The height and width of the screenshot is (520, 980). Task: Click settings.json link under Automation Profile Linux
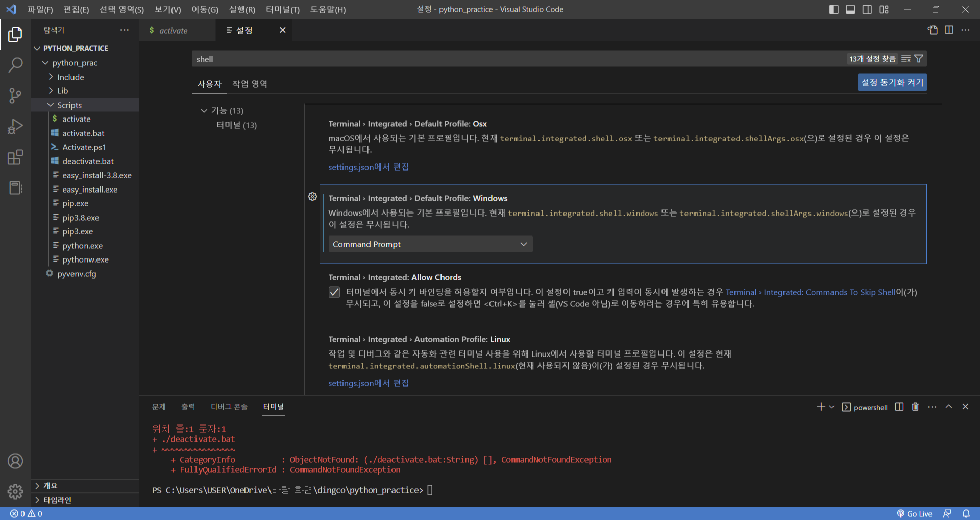[x=369, y=383]
